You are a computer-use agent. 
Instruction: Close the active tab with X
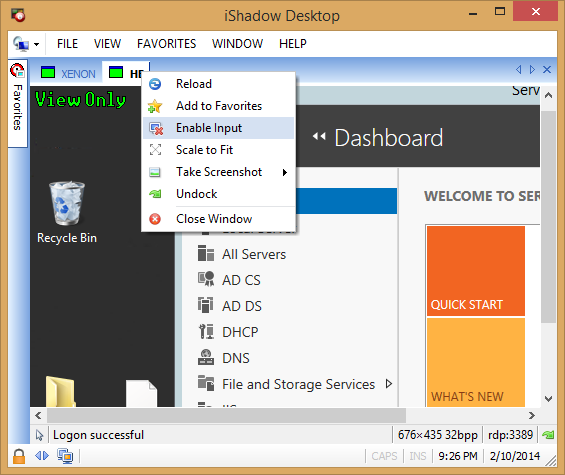547,70
